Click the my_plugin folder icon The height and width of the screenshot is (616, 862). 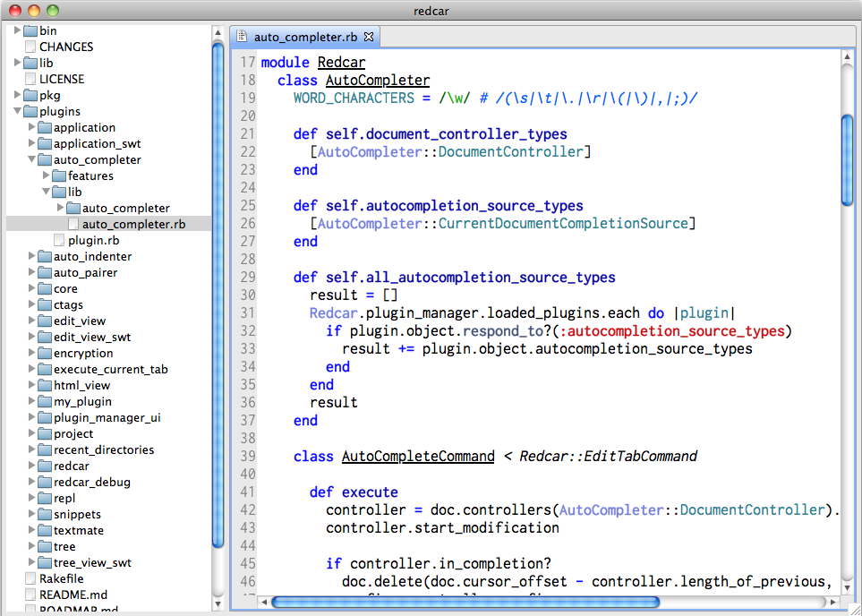pyautogui.click(x=45, y=401)
